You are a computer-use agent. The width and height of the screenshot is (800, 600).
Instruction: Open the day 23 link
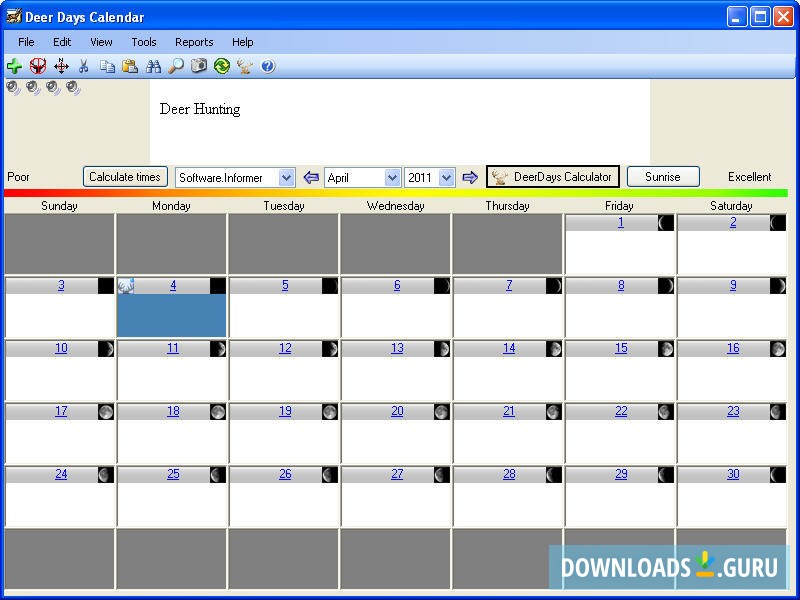click(x=733, y=411)
